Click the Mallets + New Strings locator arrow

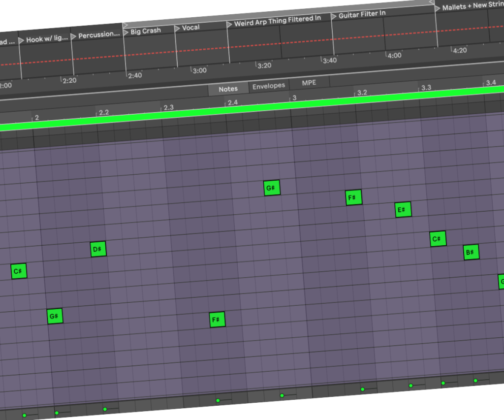pyautogui.click(x=438, y=8)
